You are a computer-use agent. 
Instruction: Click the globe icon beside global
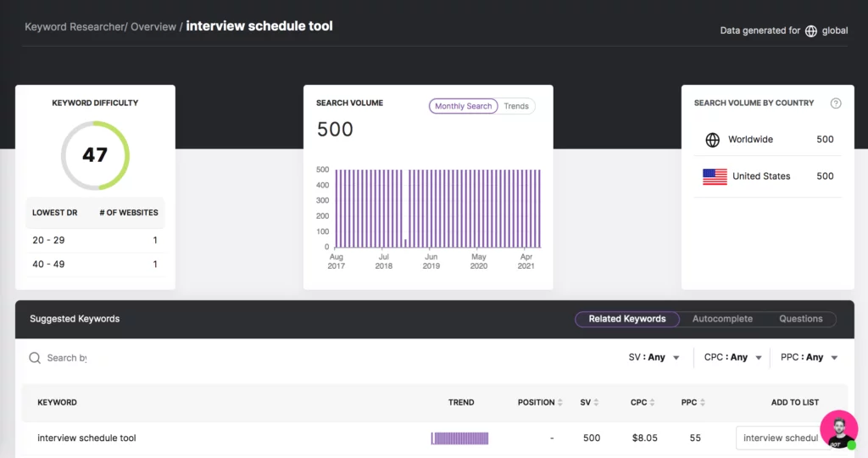[811, 31]
